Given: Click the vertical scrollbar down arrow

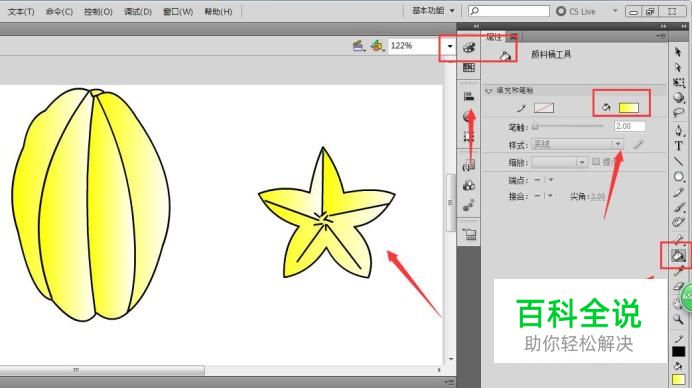Looking at the screenshot, I should [x=451, y=358].
